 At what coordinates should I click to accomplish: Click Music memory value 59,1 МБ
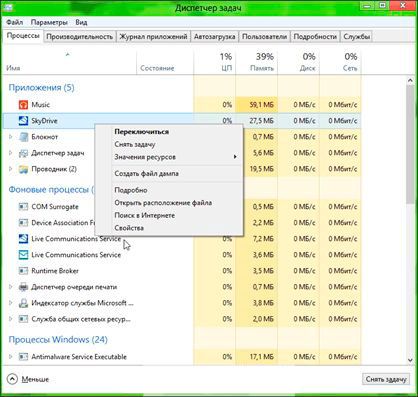tap(261, 105)
